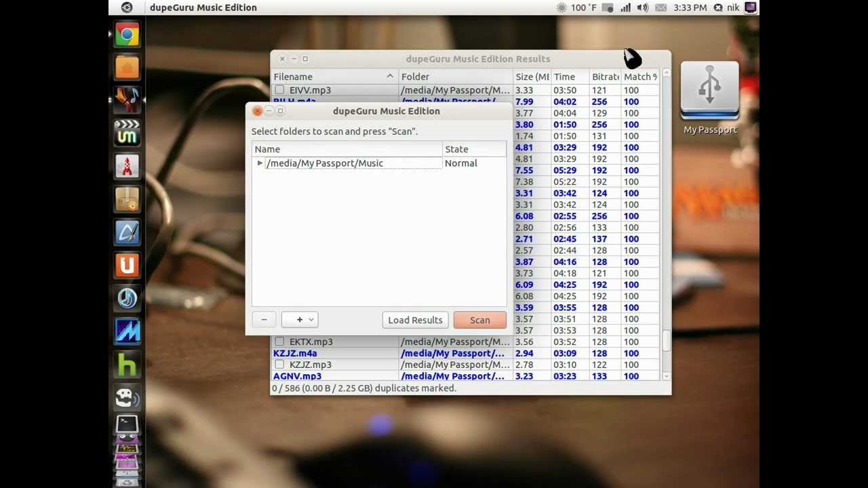Open the red rocket launcher icon
This screenshot has height=488, width=868.
coord(127,166)
